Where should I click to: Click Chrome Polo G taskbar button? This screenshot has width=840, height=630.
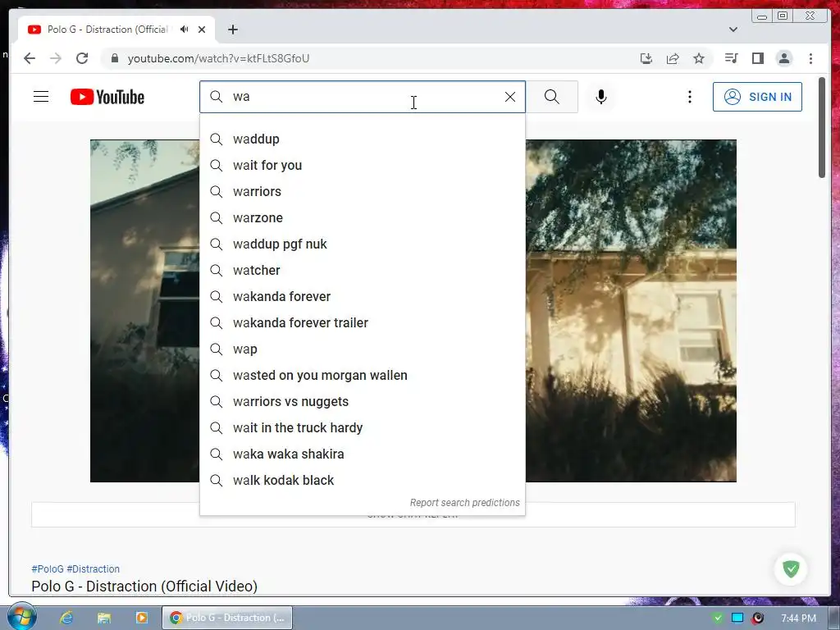point(227,618)
